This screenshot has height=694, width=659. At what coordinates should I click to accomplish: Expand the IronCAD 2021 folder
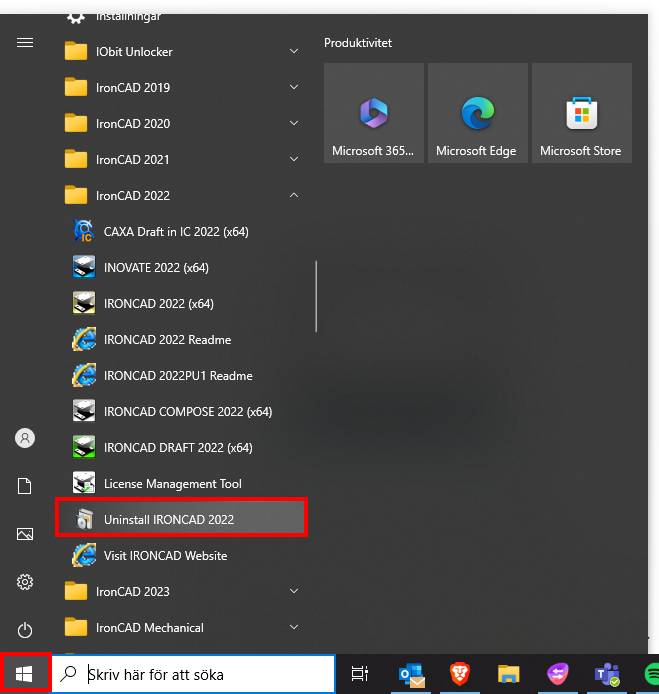181,159
